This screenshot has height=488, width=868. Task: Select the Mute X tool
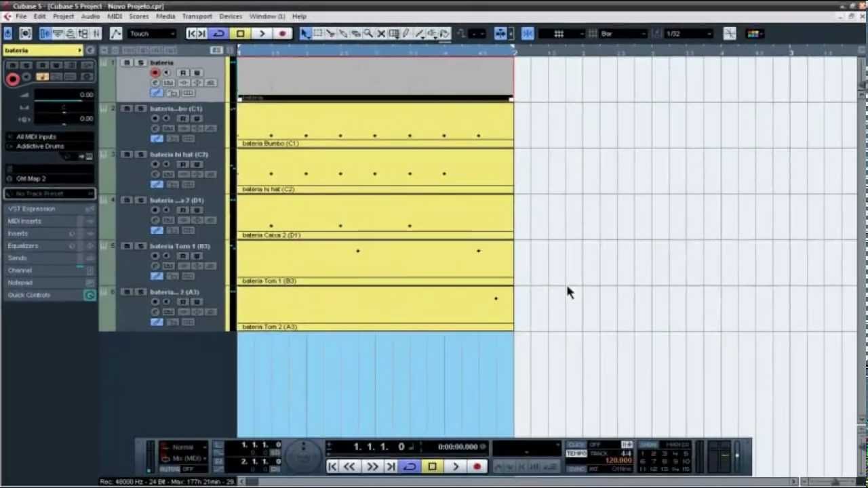coord(381,33)
